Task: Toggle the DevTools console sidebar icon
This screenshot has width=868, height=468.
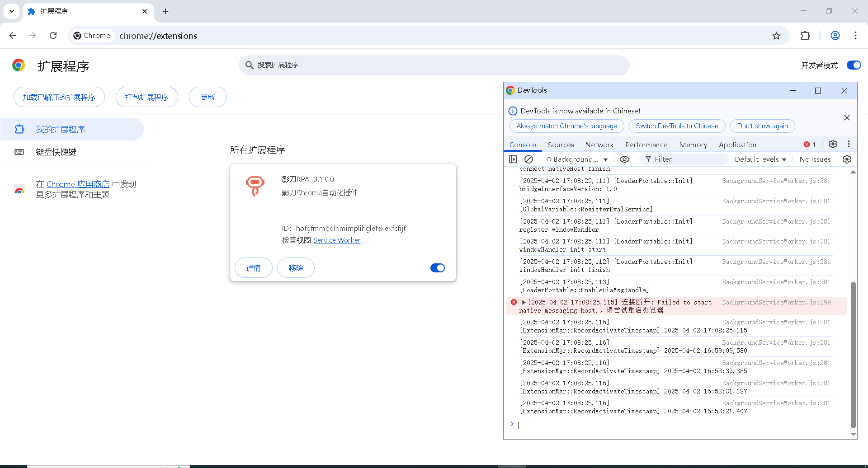Action: [x=513, y=159]
